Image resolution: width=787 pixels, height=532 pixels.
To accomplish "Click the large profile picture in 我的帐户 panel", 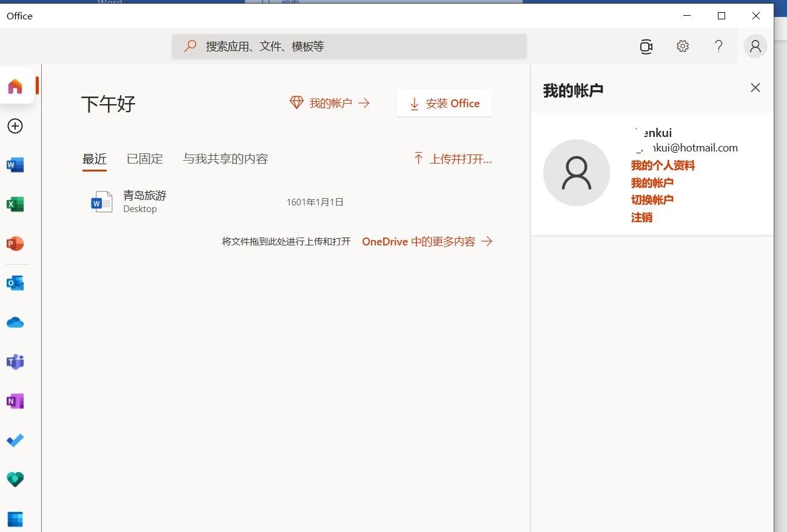I will click(x=577, y=173).
